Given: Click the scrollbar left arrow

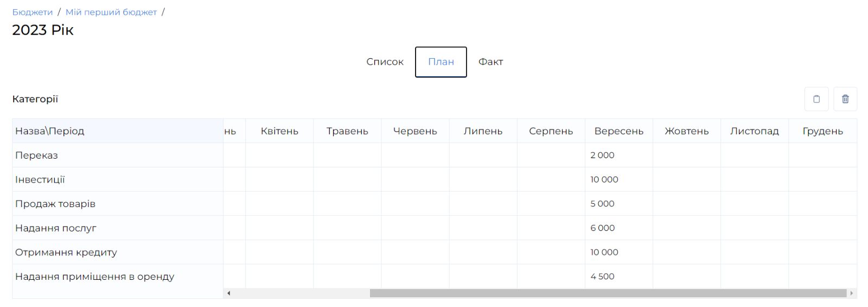Looking at the screenshot, I should (229, 293).
